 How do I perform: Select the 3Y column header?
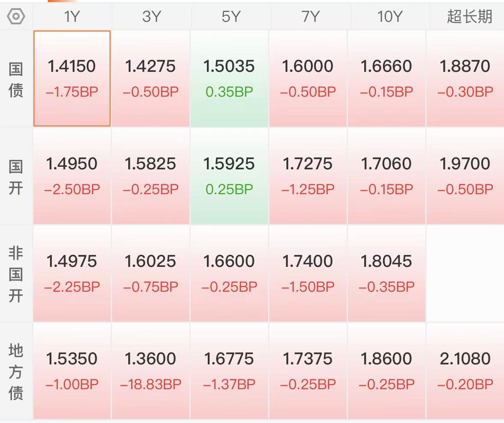(151, 17)
